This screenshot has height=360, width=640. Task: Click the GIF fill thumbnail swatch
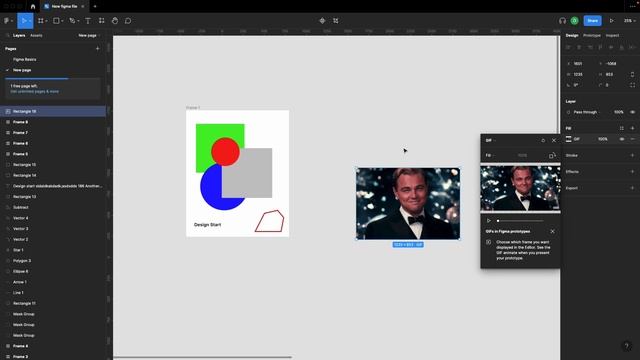[569, 139]
